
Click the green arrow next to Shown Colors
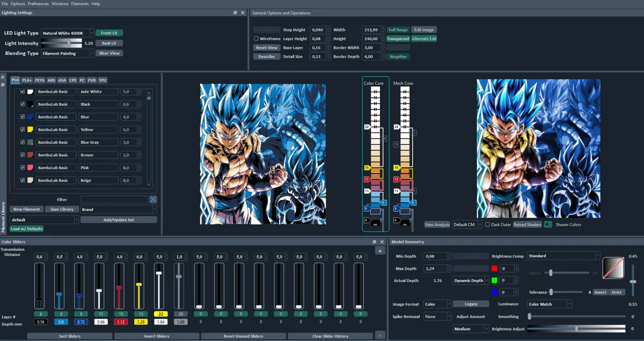(548, 225)
